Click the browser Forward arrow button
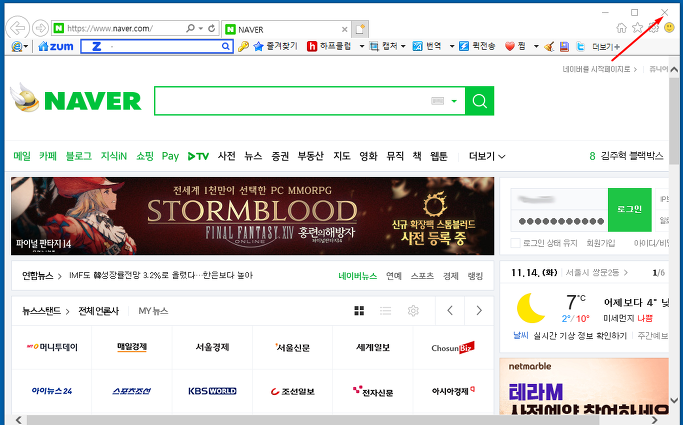This screenshot has width=683, height=425. click(41, 28)
